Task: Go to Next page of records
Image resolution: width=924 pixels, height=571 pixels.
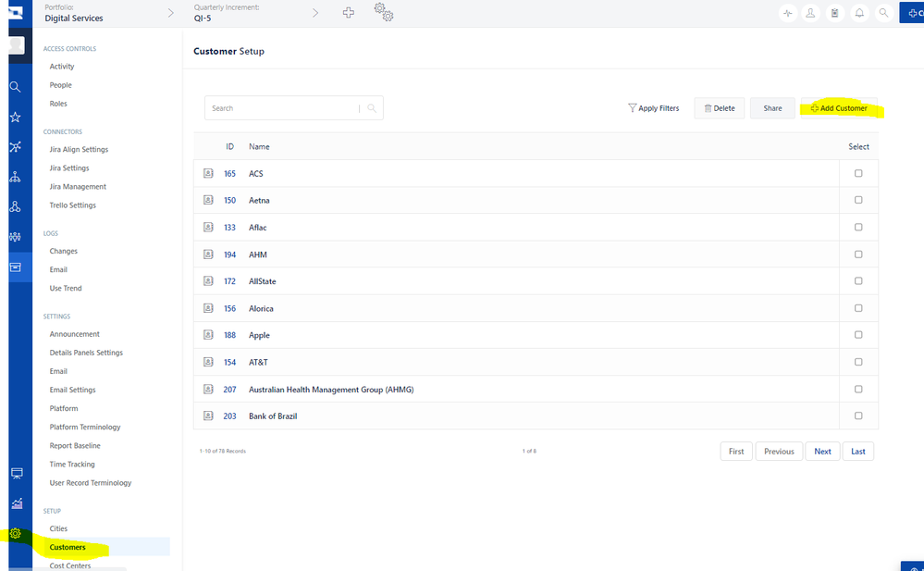Action: coord(822,452)
